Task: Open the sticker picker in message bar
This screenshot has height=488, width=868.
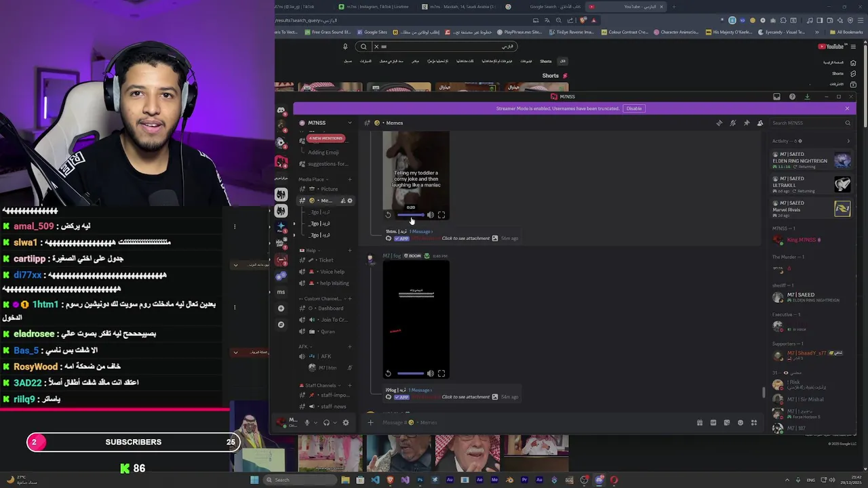Action: coord(727,422)
